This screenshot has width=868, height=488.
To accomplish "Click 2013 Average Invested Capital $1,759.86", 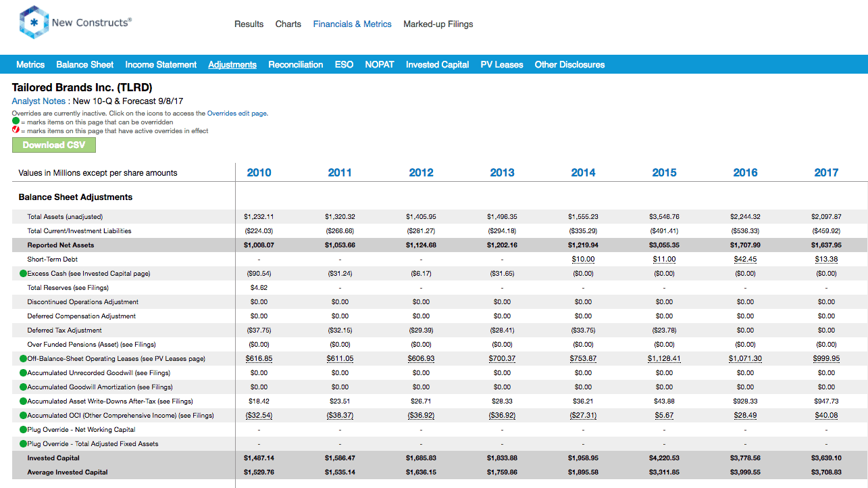I will coord(502,472).
